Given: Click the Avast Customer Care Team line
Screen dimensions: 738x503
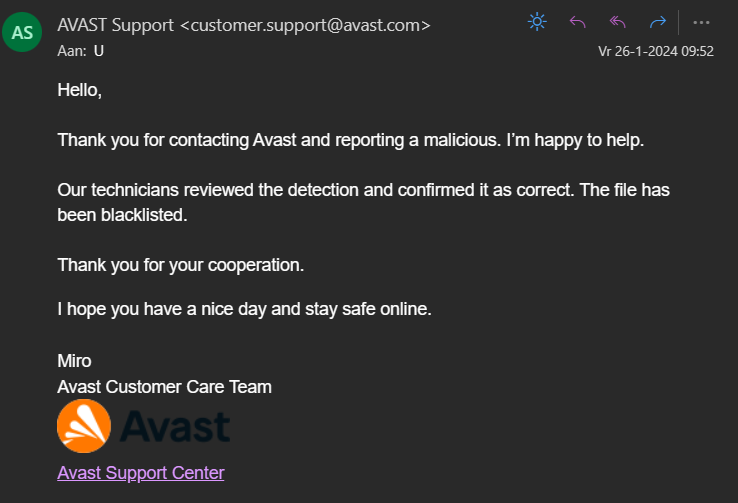Looking at the screenshot, I should (164, 386).
